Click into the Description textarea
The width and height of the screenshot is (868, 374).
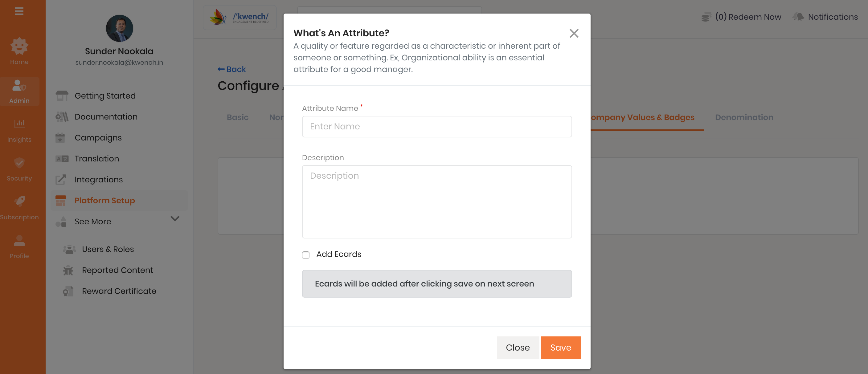point(437,201)
